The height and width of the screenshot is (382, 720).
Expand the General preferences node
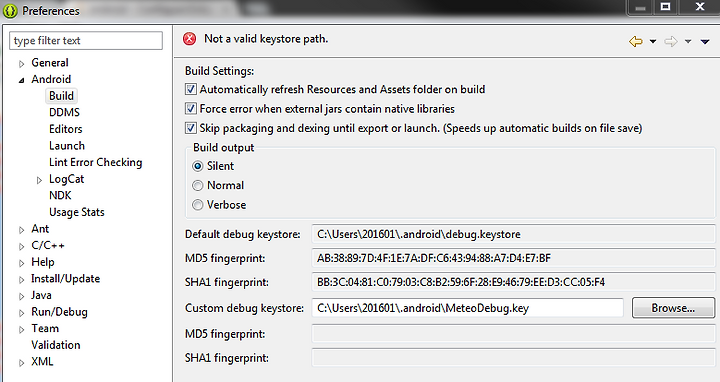click(22, 64)
